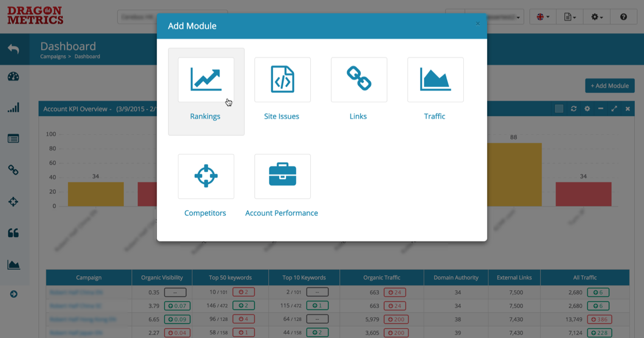
Task: Choose the Links module icon
Action: tap(358, 79)
